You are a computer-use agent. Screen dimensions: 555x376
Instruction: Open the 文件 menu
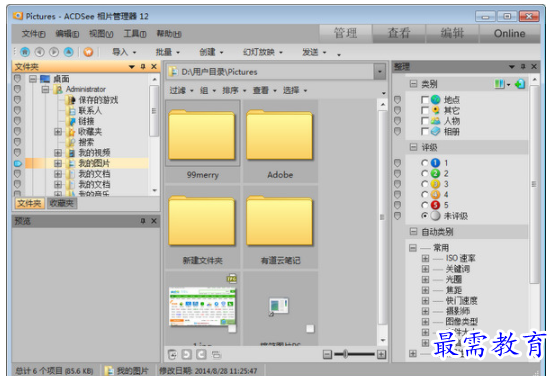(34, 34)
